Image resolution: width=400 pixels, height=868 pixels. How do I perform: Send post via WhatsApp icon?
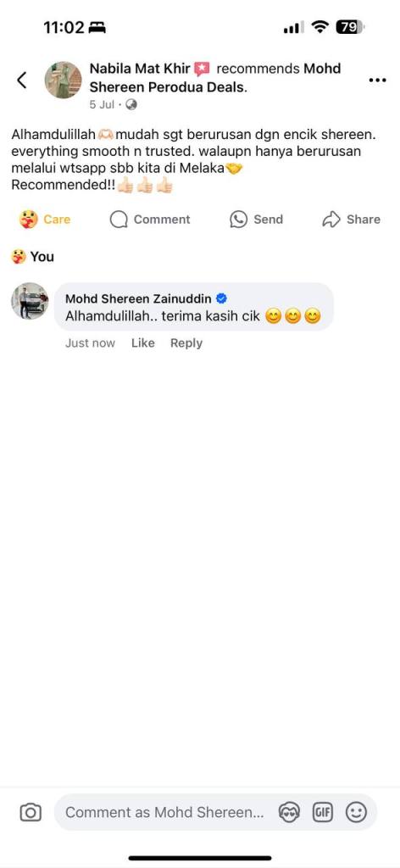pyautogui.click(x=238, y=220)
